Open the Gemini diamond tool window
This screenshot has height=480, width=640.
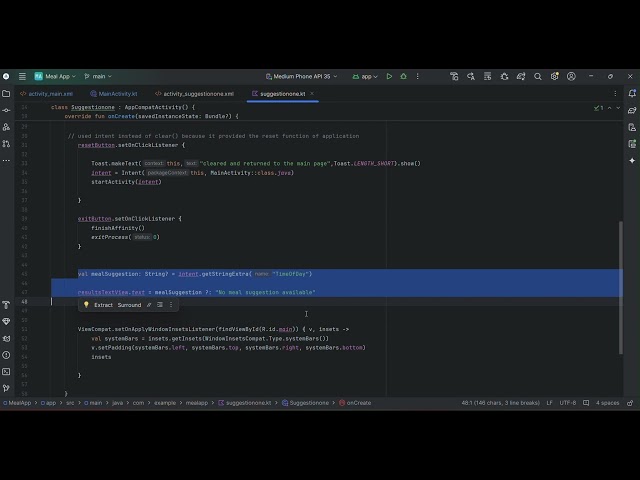[x=6, y=322]
